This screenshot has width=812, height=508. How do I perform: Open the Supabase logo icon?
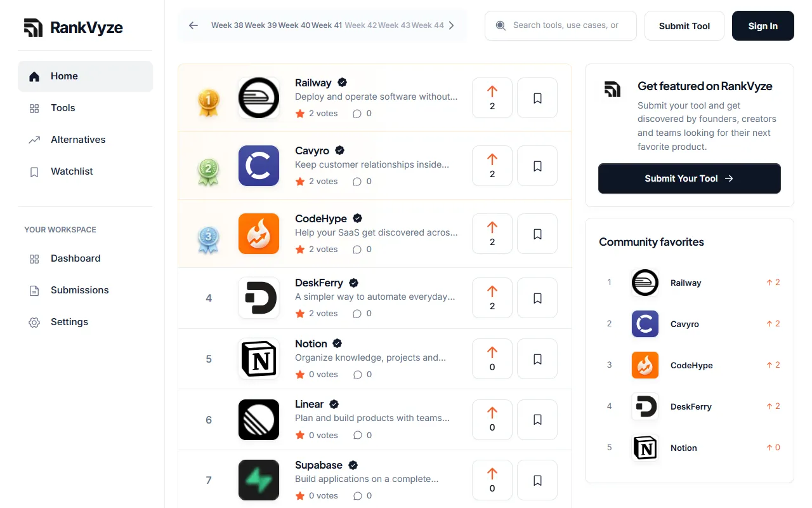(259, 480)
